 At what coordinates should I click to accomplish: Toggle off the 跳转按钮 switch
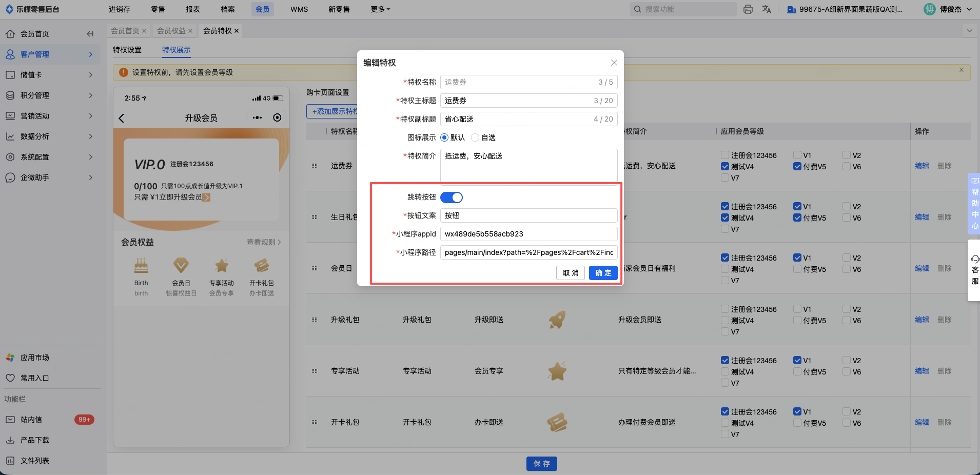452,197
